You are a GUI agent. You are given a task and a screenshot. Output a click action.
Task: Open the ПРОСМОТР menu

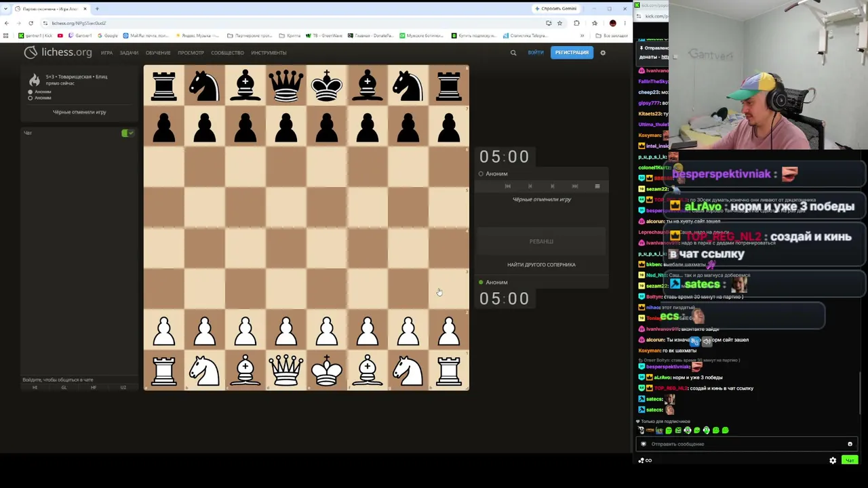[x=191, y=52]
